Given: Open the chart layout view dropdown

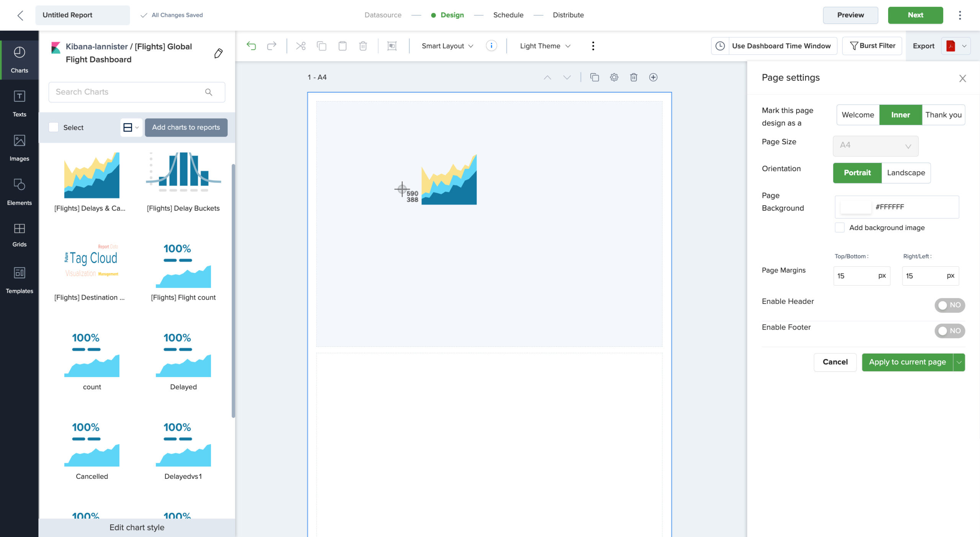Looking at the screenshot, I should point(131,127).
